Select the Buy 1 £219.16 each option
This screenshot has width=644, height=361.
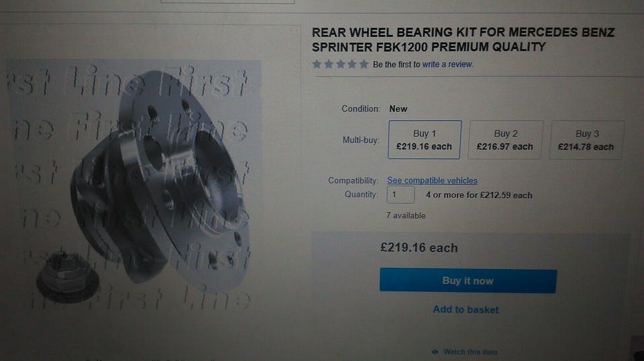point(424,140)
